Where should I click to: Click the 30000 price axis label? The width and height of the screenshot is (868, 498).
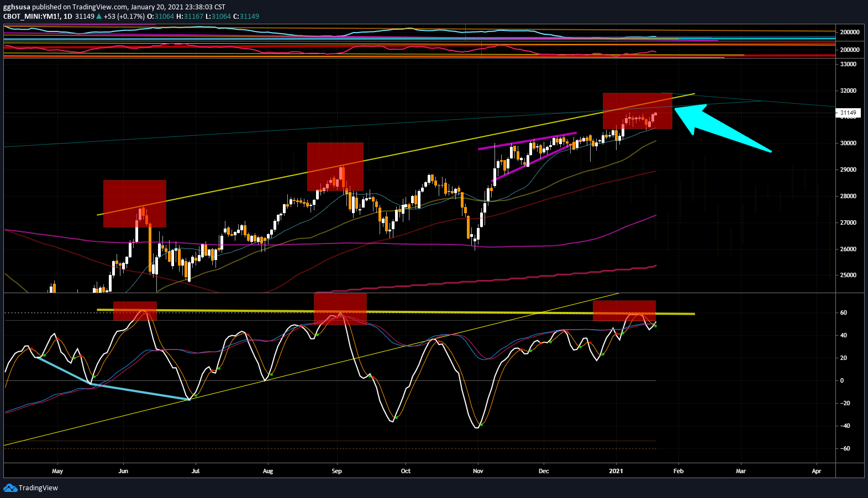click(848, 143)
